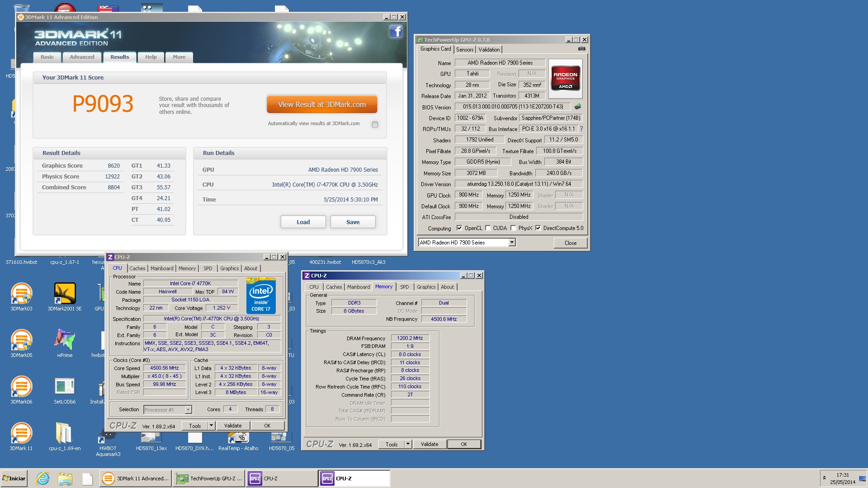Open SetLODb6 desktop icon
868x488 pixels.
click(x=65, y=389)
